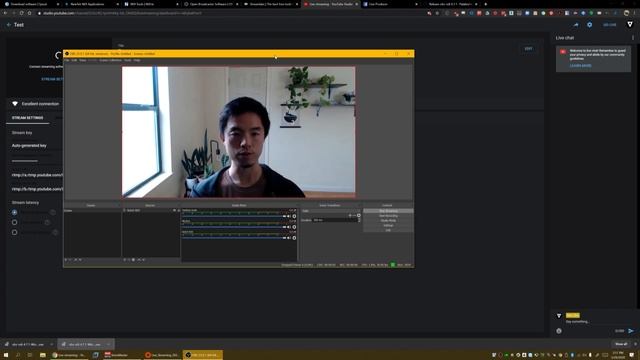This screenshot has height=360, width=640.
Task: Open the first obs-ndi download item
Action: coord(27,344)
